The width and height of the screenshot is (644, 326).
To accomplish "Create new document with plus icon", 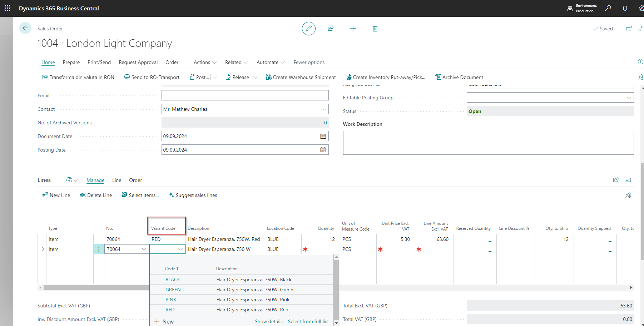I will coord(353,29).
